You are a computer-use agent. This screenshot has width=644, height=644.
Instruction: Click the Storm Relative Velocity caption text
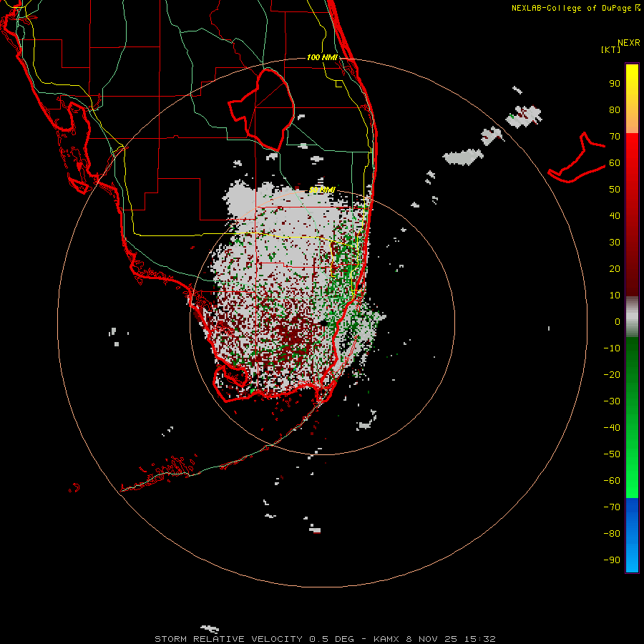coord(325,639)
